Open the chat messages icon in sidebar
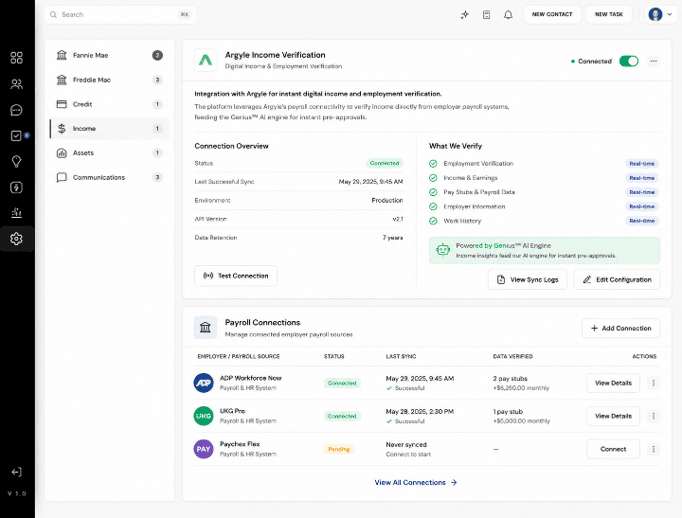Screen dimensions: 682x518 click(17, 110)
